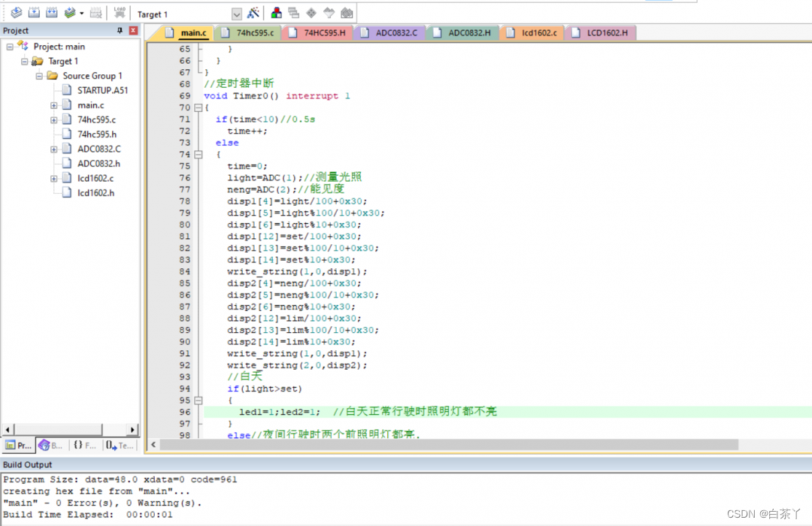Click the Build target toolbar icon

pyautogui.click(x=34, y=14)
